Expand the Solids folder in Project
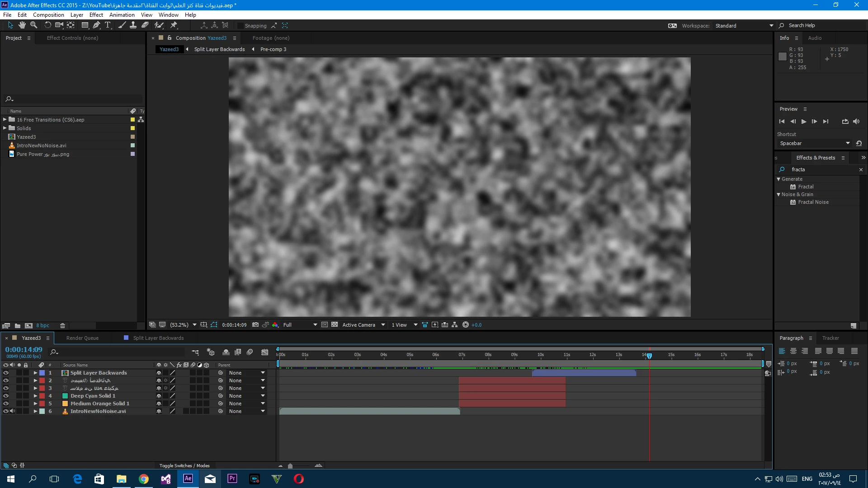 [5, 128]
